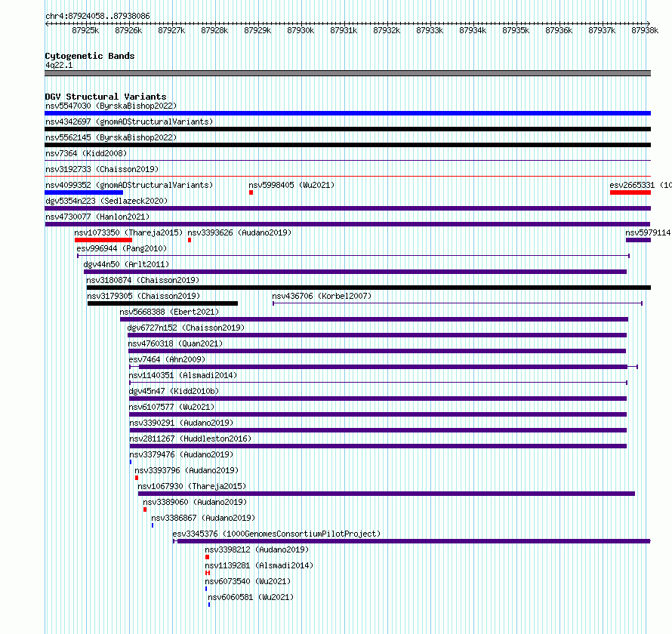
Task: Click nsv3386867 (Audano2019) label
Action: click(203, 518)
